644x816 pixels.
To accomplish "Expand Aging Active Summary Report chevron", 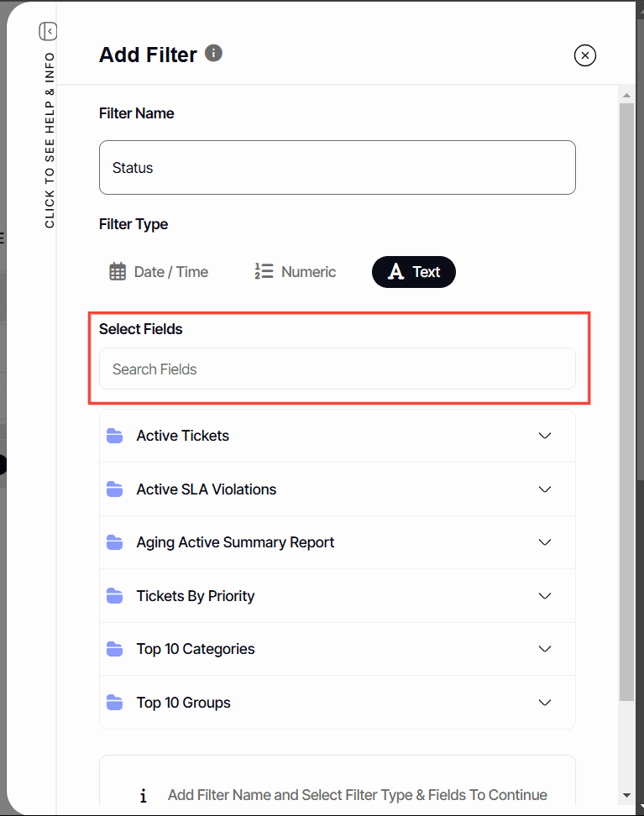I will [x=545, y=542].
